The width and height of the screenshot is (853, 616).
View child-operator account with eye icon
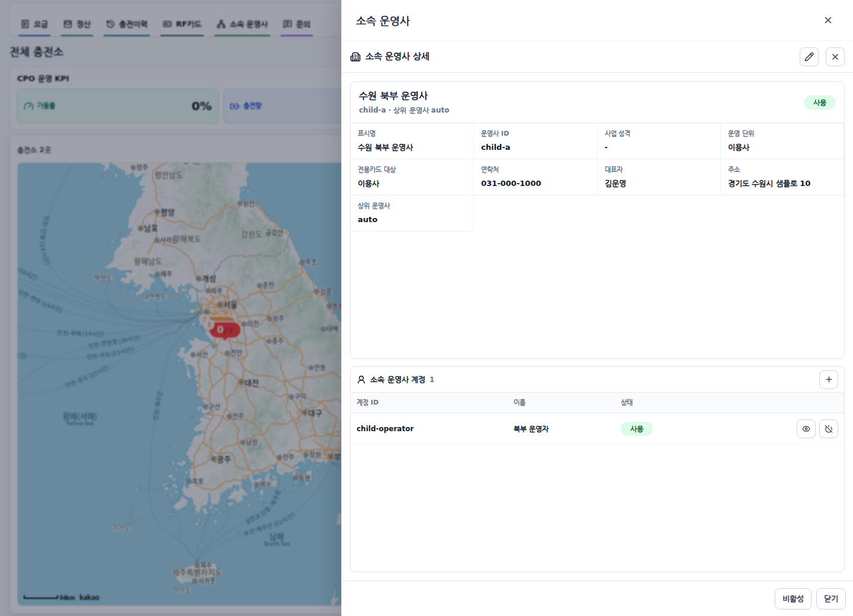[x=806, y=429]
